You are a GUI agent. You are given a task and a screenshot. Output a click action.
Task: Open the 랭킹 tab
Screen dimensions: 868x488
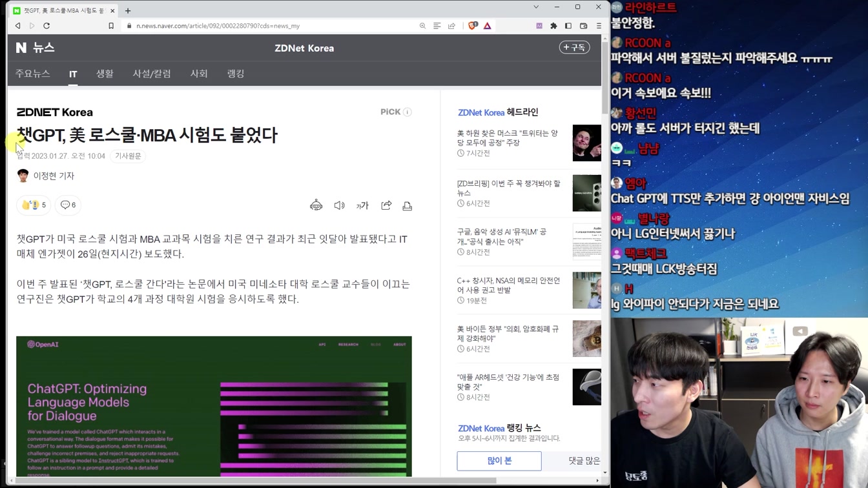(236, 74)
